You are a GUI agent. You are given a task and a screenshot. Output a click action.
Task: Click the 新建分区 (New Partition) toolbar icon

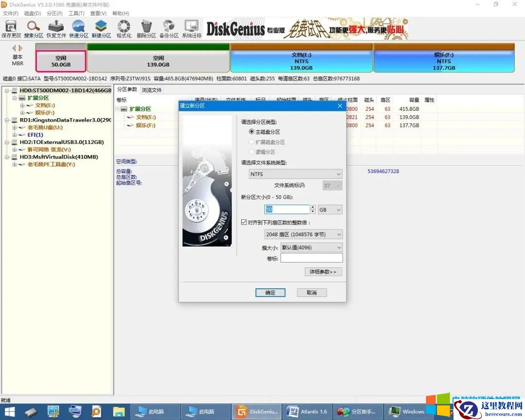[x=101, y=29]
